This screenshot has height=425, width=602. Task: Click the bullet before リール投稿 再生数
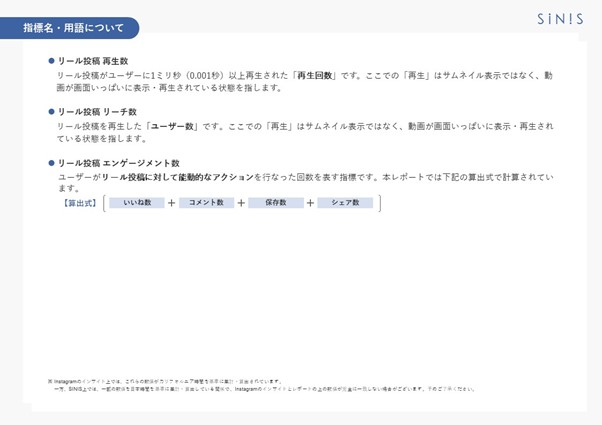pyautogui.click(x=51, y=61)
